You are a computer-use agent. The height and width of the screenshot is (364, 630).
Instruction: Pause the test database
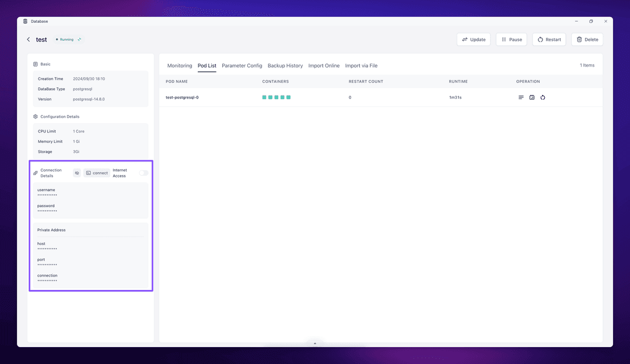click(x=511, y=39)
